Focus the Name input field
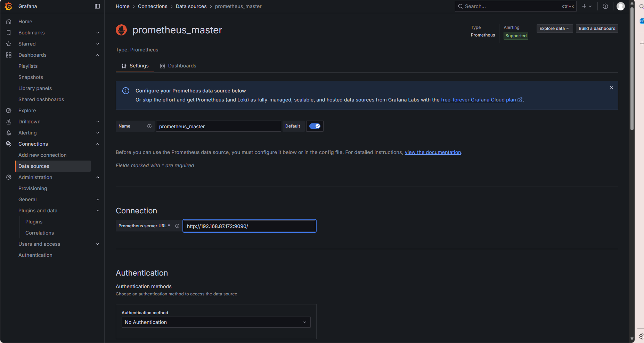The height and width of the screenshot is (343, 644). point(219,126)
